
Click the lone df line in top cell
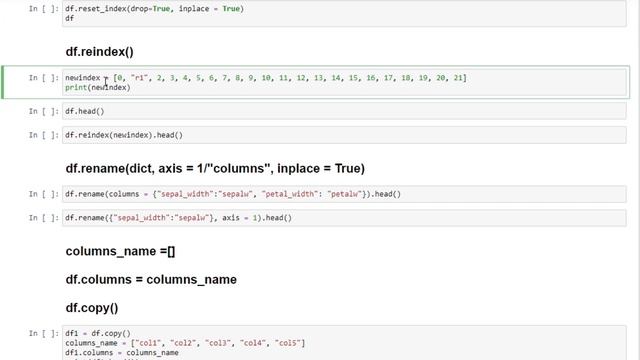69,18
